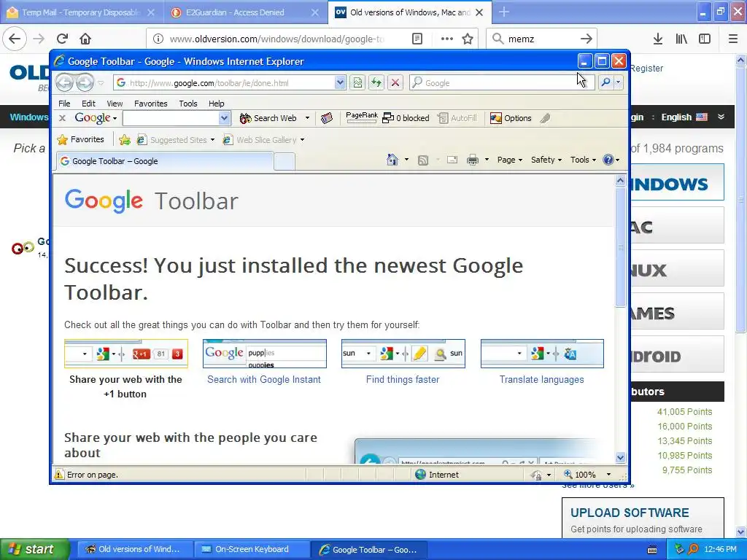This screenshot has height=560, width=747.
Task: Click IE compatibility view icon
Action: [x=357, y=83]
